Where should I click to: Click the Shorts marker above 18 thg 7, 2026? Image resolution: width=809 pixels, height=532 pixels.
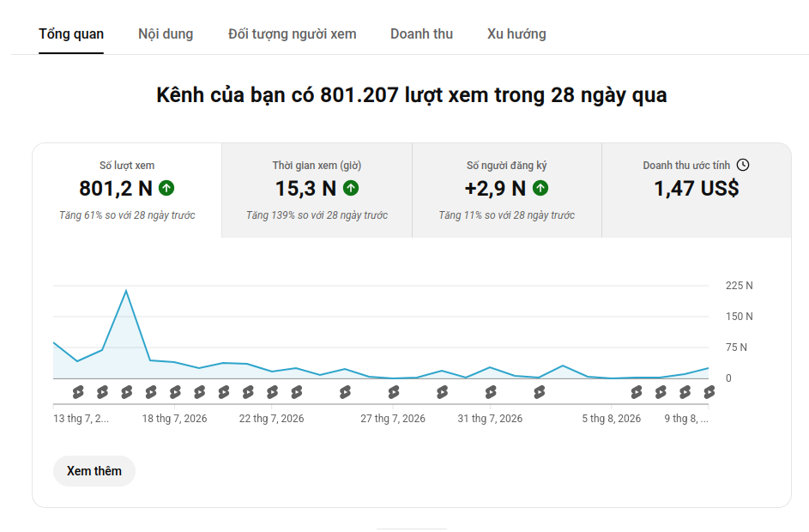pyautogui.click(x=175, y=393)
